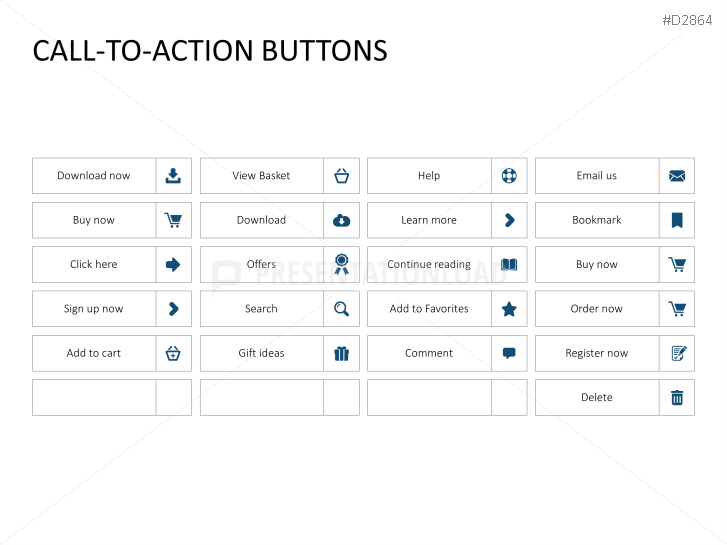Click the download tray icon beside Download now
This screenshot has height=545, width=727.
(x=173, y=176)
